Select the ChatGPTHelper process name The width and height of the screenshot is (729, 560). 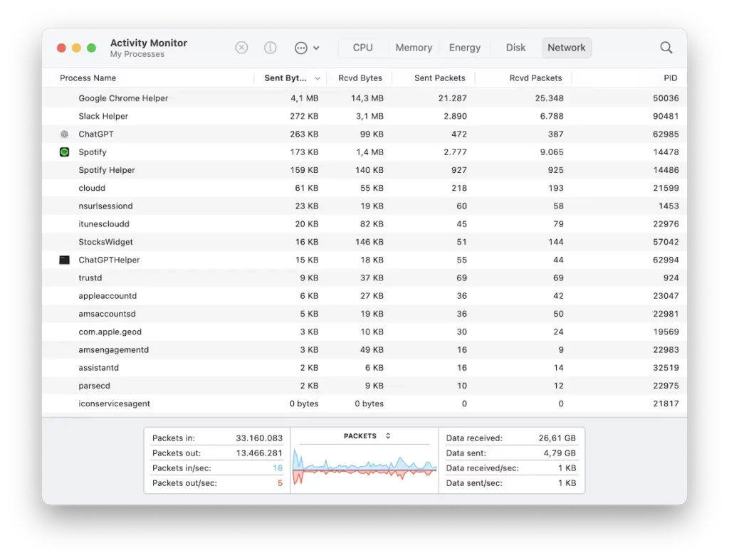[109, 260]
